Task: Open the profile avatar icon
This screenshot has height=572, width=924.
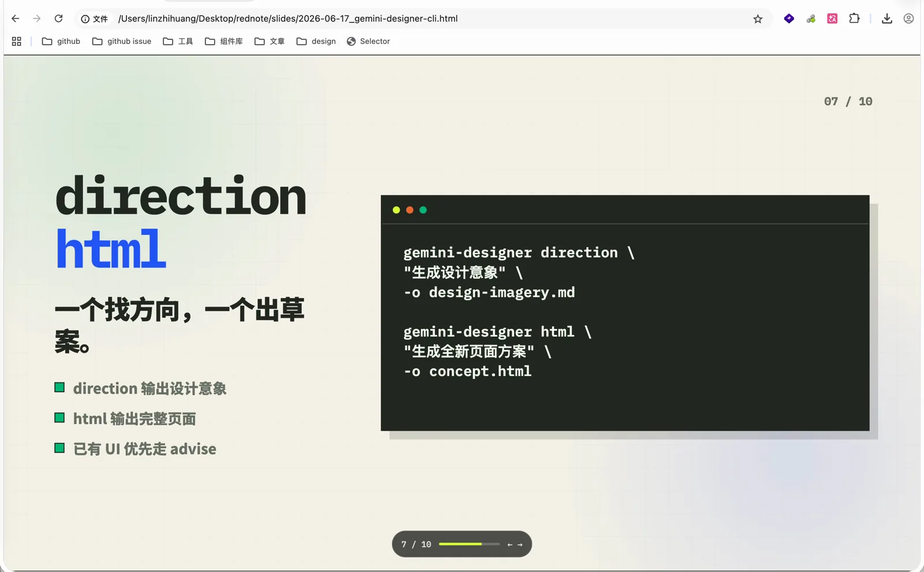Action: (908, 18)
